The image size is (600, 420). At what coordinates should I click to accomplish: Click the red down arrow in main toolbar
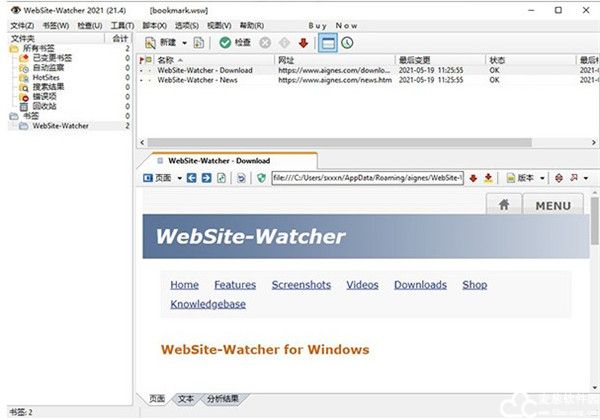303,43
